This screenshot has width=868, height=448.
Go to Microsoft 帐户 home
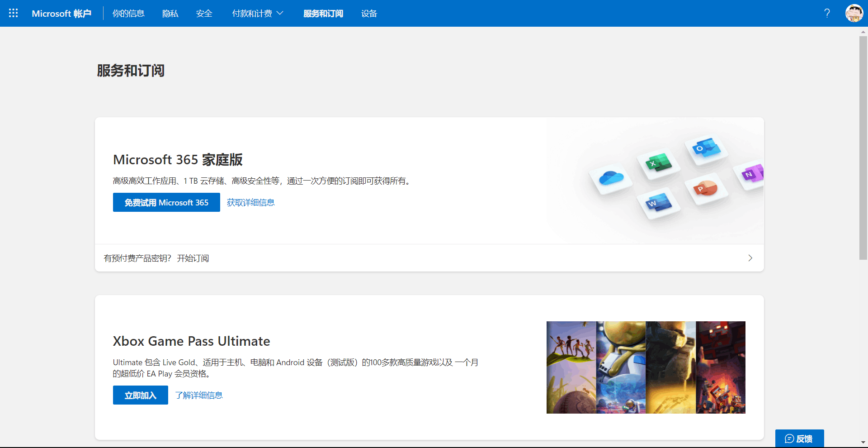coord(61,14)
